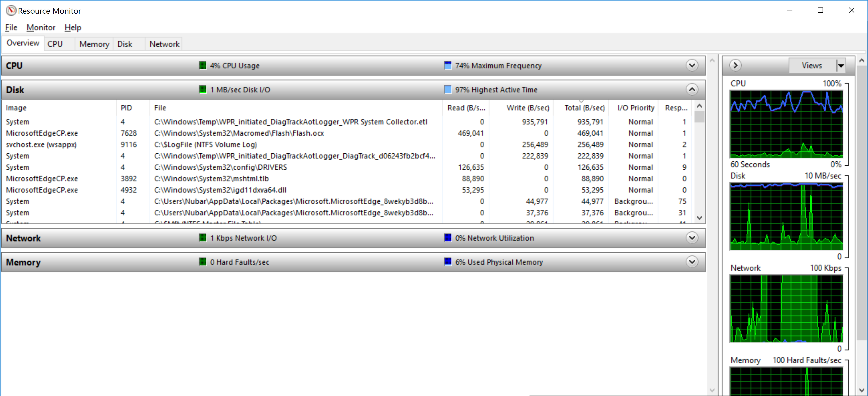Click the green Disk I/O indicator icon
Screen dimensions: 868x396
[203, 89]
